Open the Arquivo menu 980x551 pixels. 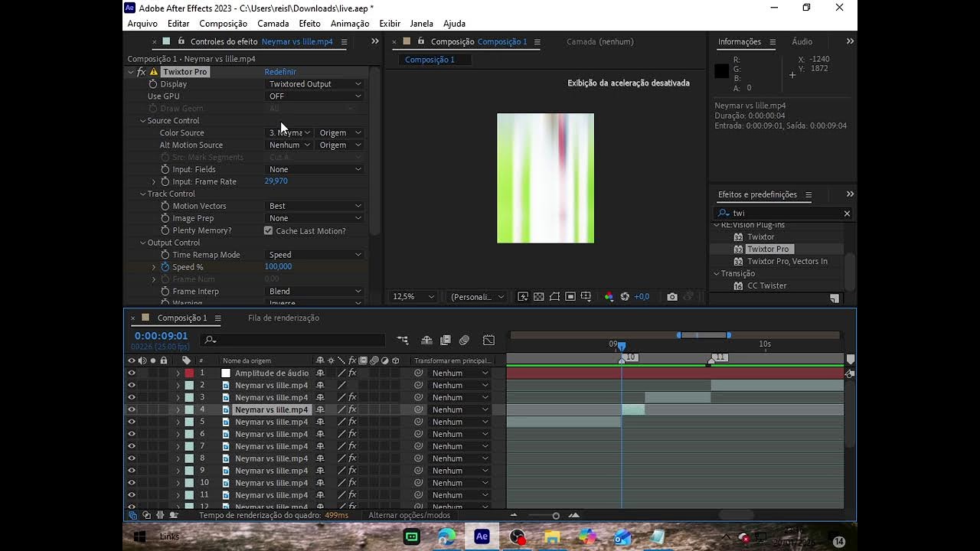coord(142,24)
